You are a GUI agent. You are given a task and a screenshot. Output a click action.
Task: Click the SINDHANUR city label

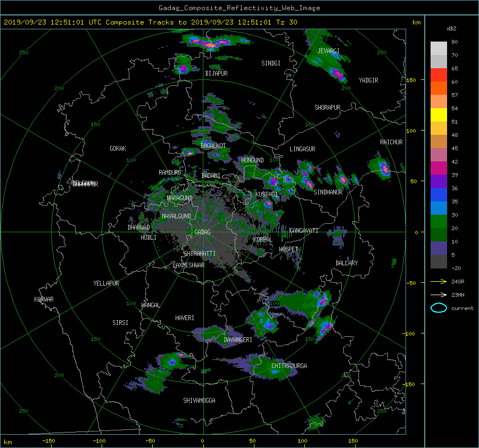tap(328, 192)
